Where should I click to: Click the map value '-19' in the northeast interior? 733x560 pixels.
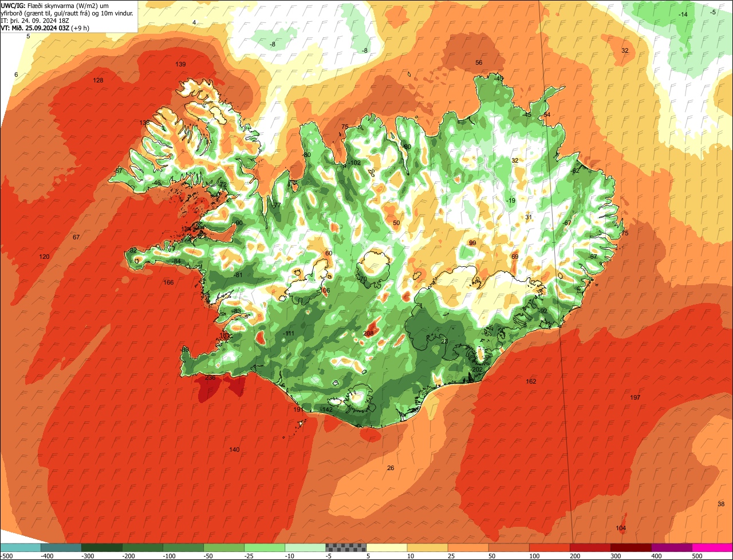511,200
